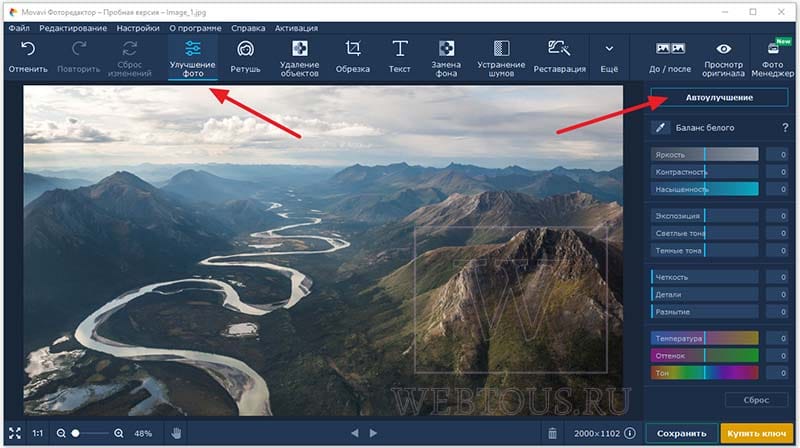Select the Обрезка crop tool
Viewport: 800px width, 448px height.
coord(353,57)
